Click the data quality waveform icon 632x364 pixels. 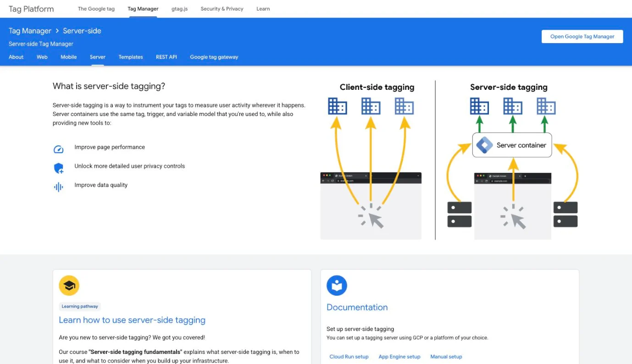point(58,187)
